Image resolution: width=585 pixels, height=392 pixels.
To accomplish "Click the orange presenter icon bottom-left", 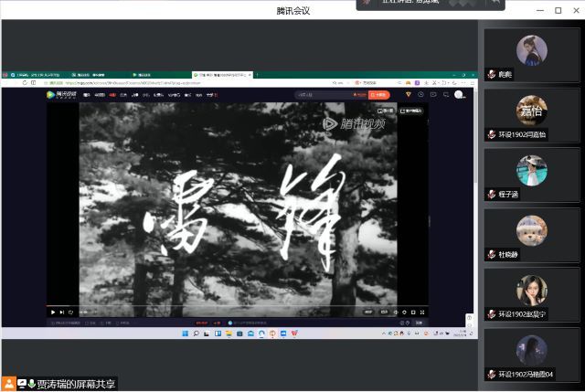I will point(8,384).
